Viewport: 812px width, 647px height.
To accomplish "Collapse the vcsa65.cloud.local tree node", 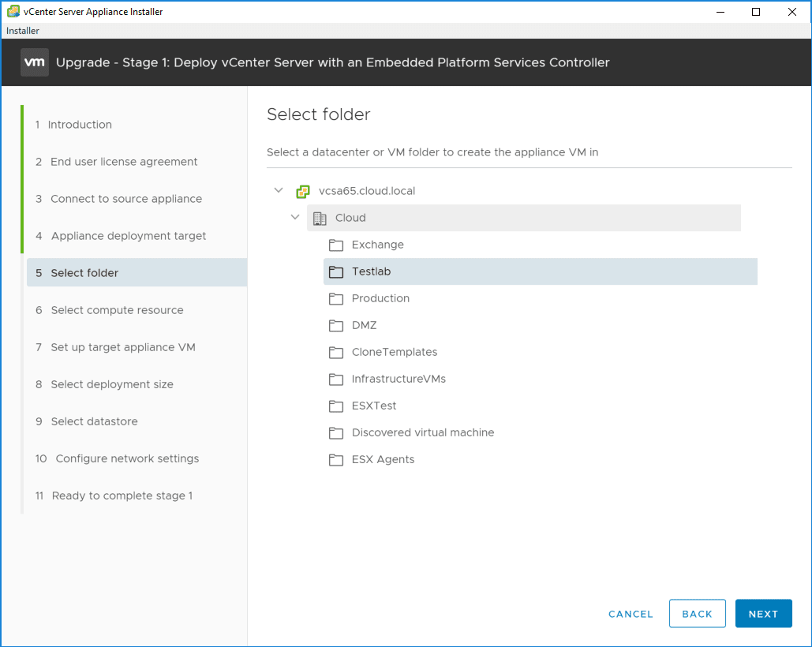I will point(278,191).
